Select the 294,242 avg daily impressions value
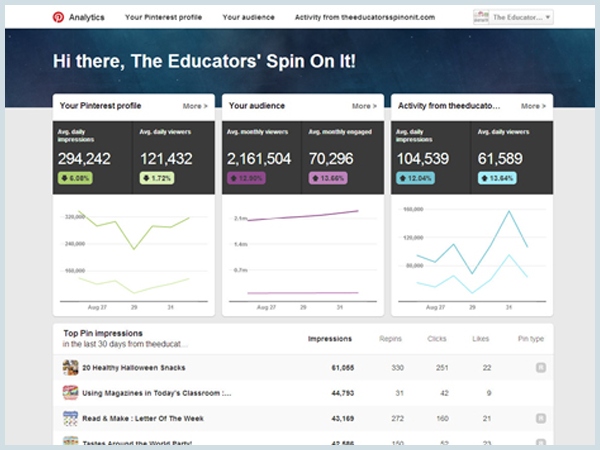600x450 pixels. (x=84, y=159)
